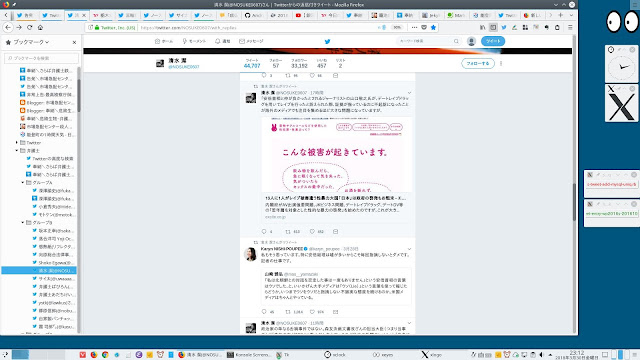Toggle the blue bookmark star in address bar
The height and width of the screenshot is (360, 640).
(x=433, y=27)
